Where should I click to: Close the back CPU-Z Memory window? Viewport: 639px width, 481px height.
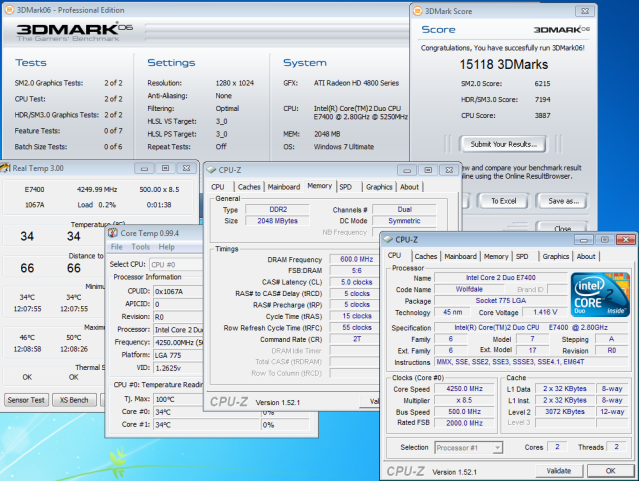[x=449, y=170]
